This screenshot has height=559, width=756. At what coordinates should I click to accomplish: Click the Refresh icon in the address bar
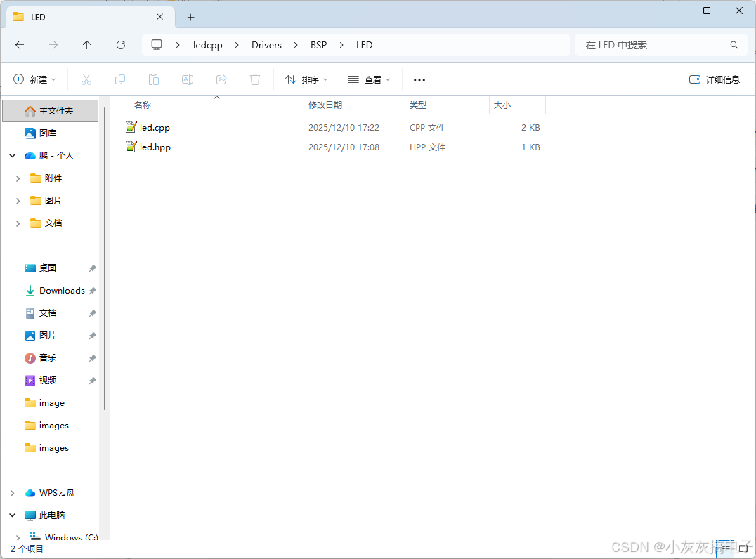pyautogui.click(x=120, y=44)
